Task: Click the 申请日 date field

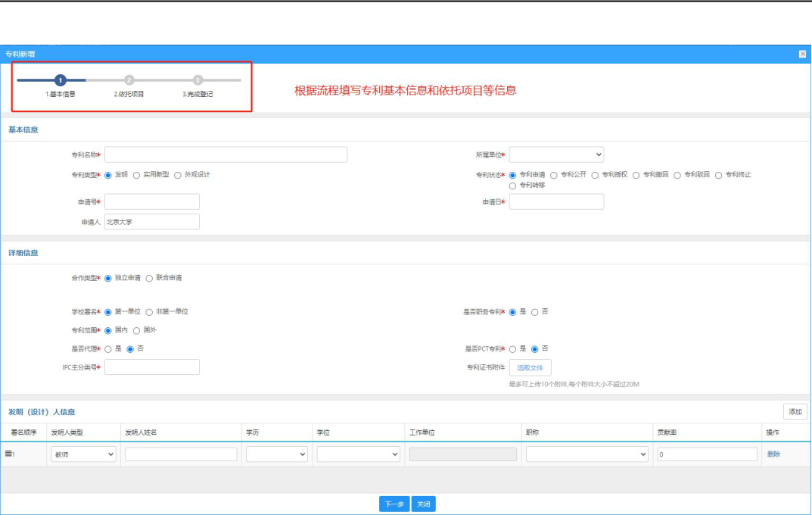Action: click(x=556, y=201)
